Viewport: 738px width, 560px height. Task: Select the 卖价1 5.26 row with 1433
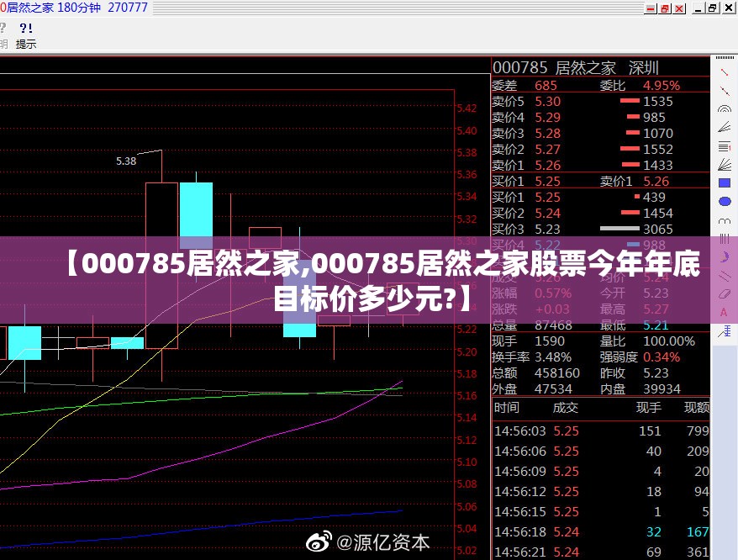[600, 166]
